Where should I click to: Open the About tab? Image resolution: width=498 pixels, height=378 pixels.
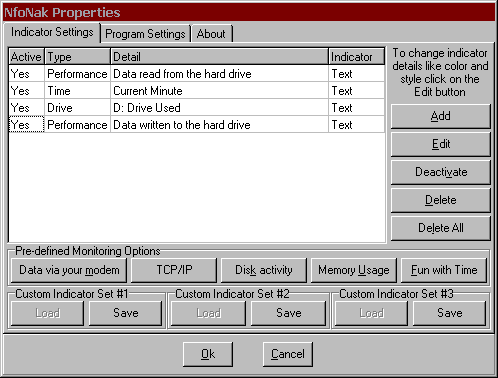pyautogui.click(x=211, y=34)
